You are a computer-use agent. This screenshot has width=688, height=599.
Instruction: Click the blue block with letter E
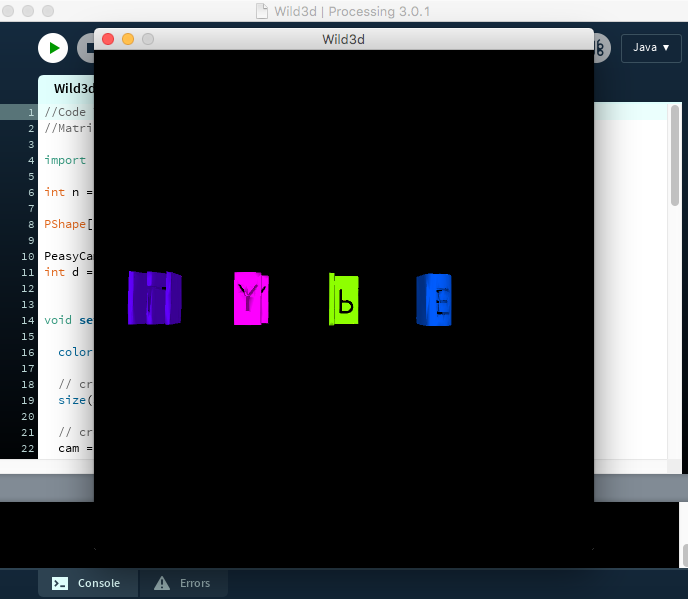pyautogui.click(x=434, y=299)
